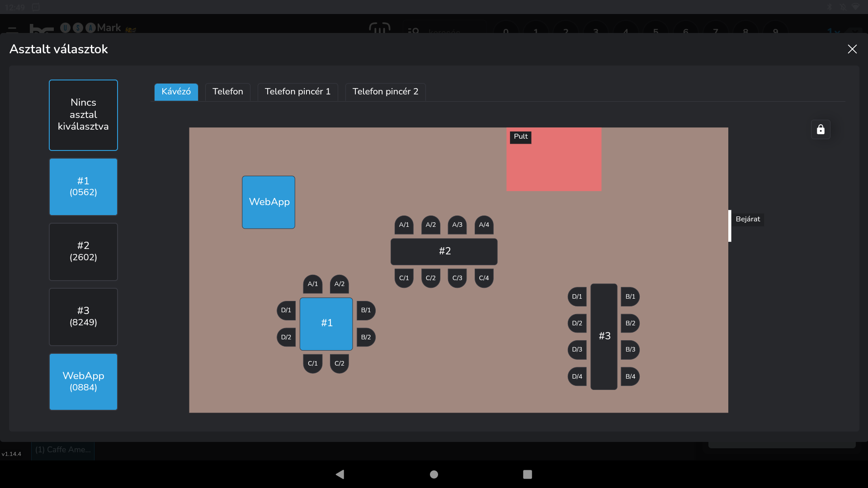Select table #3 on the floor plan
Viewport: 868px width, 488px height.
[604, 336]
